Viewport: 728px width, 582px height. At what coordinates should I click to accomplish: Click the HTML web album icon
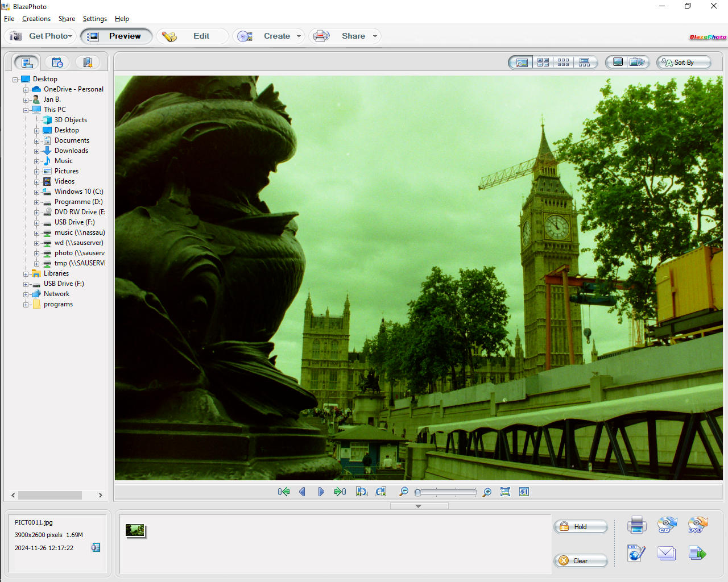(x=636, y=553)
